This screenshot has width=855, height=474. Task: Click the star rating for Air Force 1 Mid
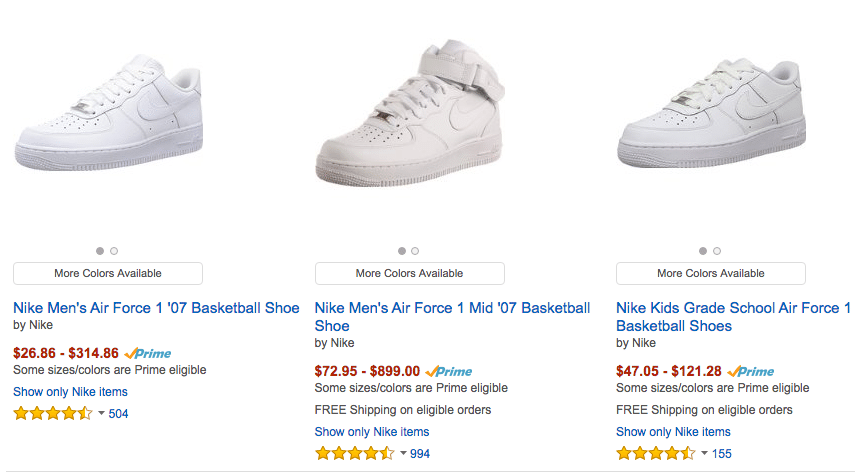coord(354,453)
